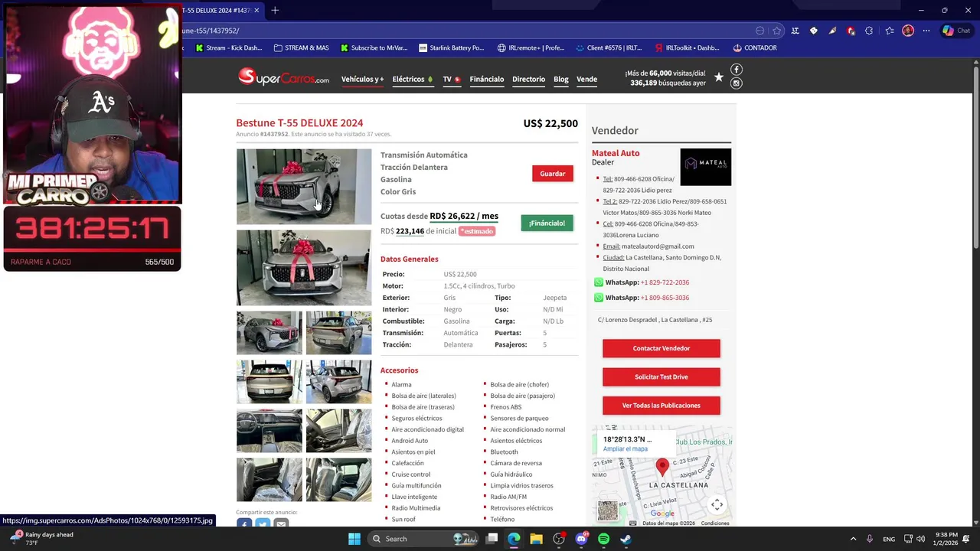Open a new browser tab
Screen dimensions: 980x551
click(275, 10)
